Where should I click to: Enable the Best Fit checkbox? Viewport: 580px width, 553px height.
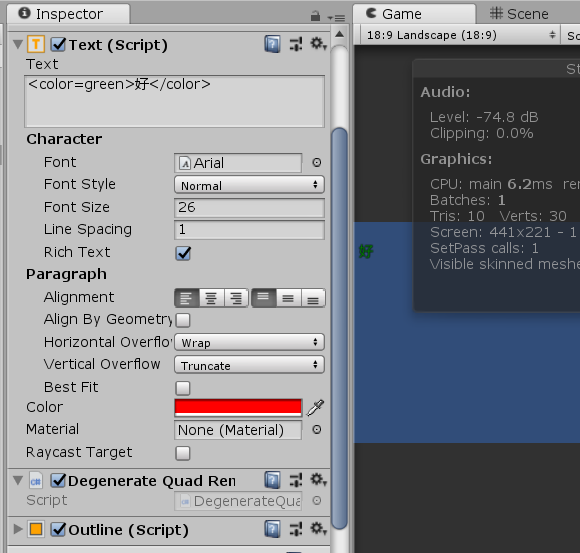(x=183, y=388)
